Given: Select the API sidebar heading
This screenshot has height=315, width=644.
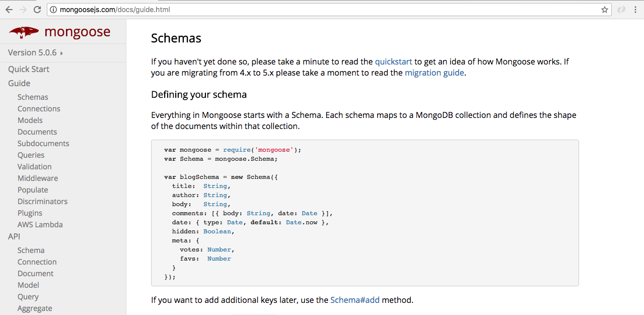Looking at the screenshot, I should 14,236.
